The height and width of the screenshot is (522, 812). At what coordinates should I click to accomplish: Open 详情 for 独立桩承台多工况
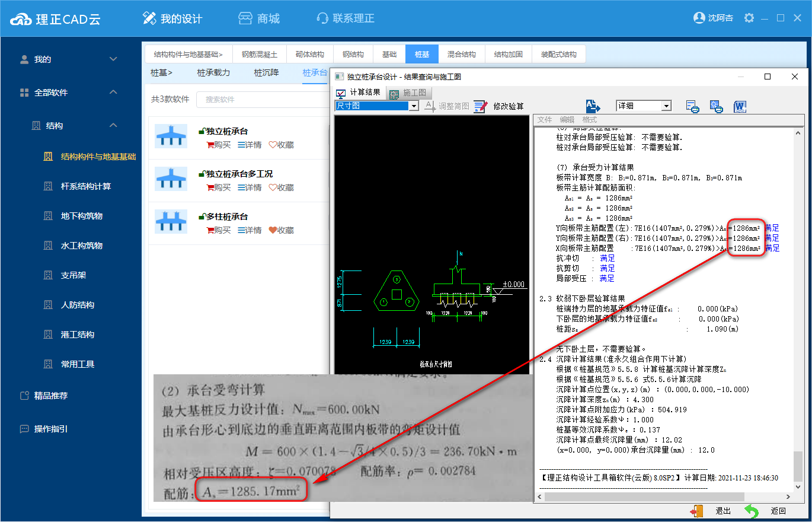tap(250, 187)
